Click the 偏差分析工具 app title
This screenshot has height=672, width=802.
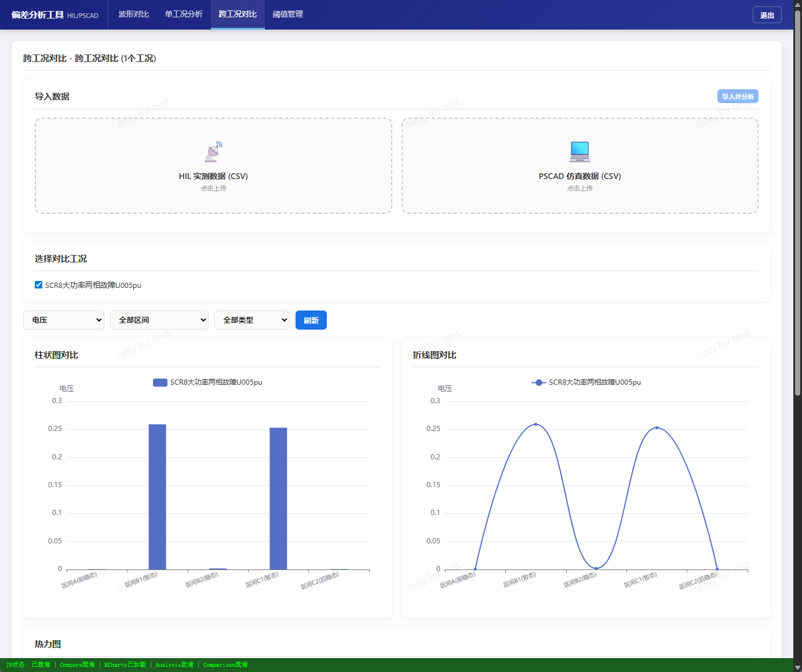pyautogui.click(x=38, y=14)
